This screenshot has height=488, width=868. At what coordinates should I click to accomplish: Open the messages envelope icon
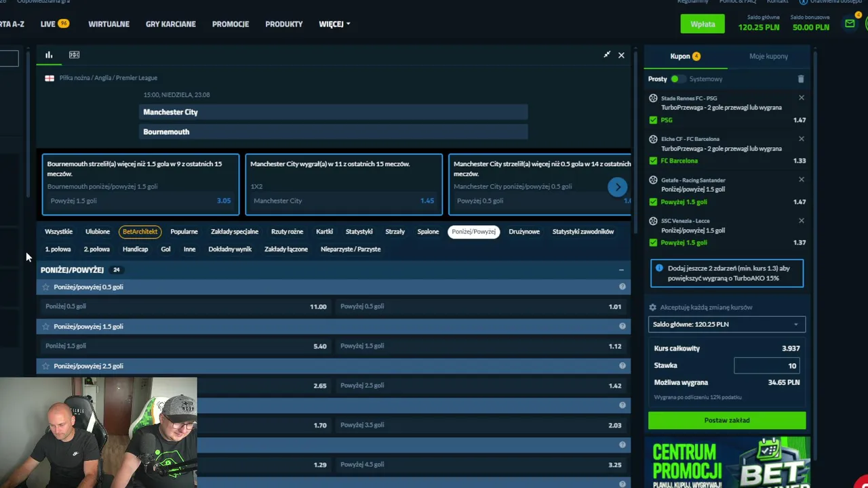point(850,24)
